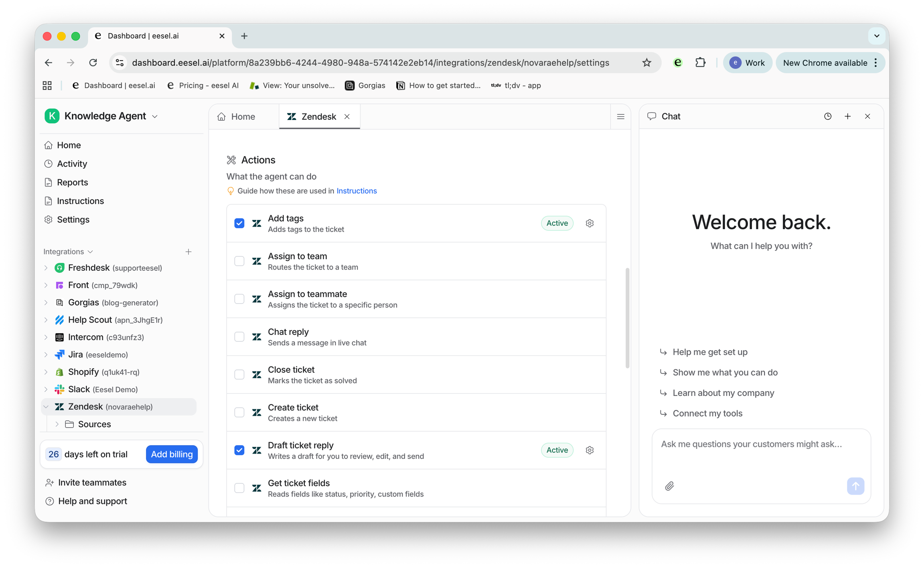Start a new chat with plus icon

tap(847, 116)
